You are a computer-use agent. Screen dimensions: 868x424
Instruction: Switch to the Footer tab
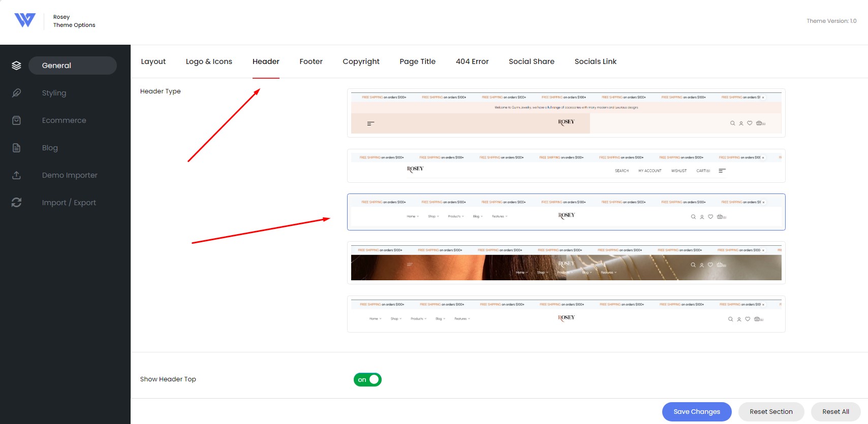tap(311, 61)
